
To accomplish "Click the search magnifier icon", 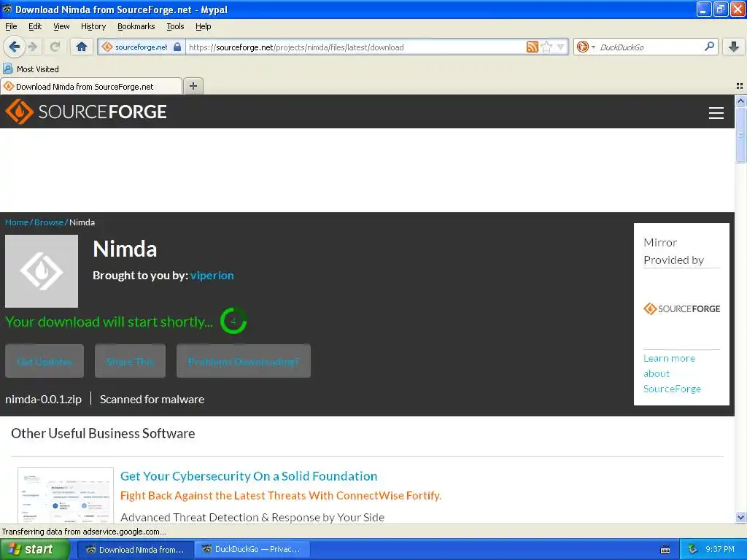I will [x=709, y=46].
